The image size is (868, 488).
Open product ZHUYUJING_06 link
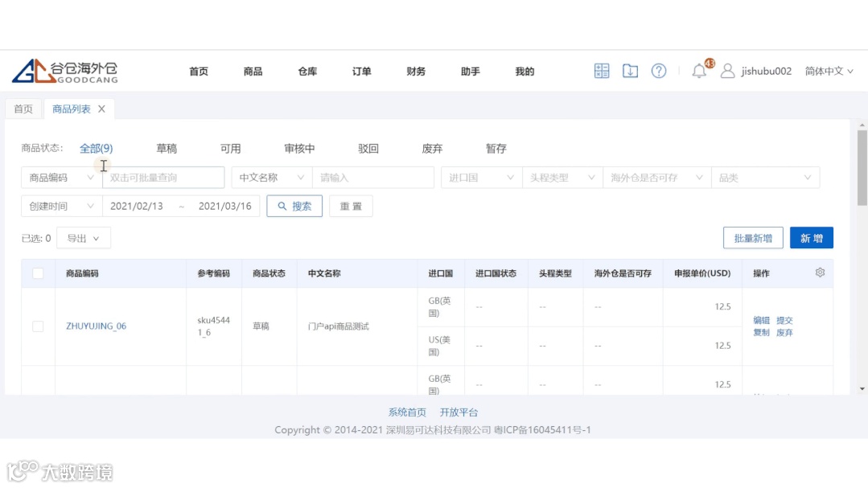(97, 326)
